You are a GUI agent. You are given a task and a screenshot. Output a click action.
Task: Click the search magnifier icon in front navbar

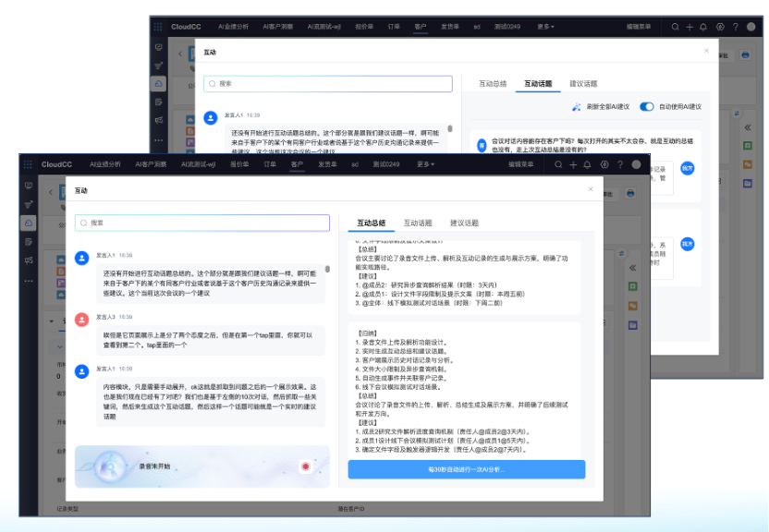coord(558,164)
